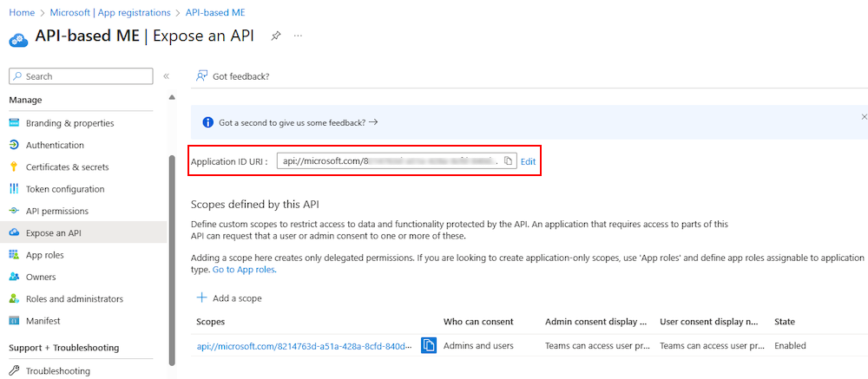
Task: Click Admin consent display column header
Action: [x=596, y=322]
